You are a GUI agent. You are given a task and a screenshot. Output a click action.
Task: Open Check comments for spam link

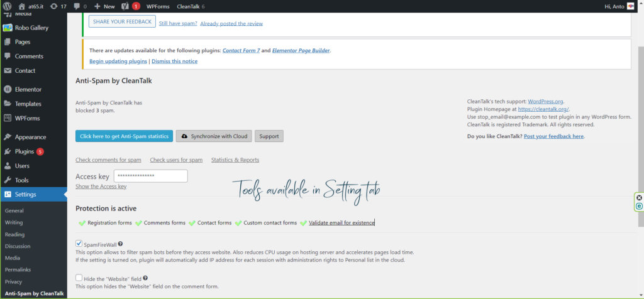pos(108,160)
